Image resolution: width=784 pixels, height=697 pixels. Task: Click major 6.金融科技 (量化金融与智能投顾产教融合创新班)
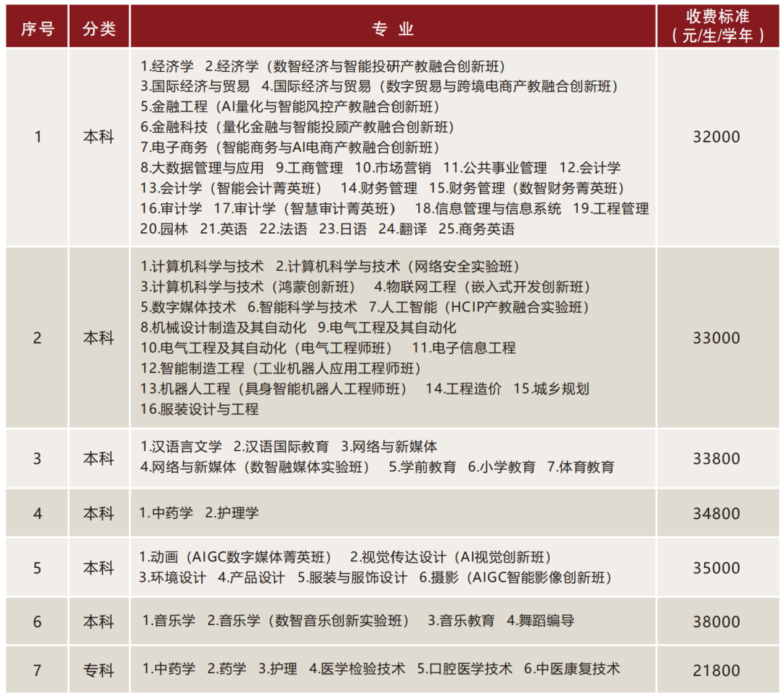coord(298,128)
